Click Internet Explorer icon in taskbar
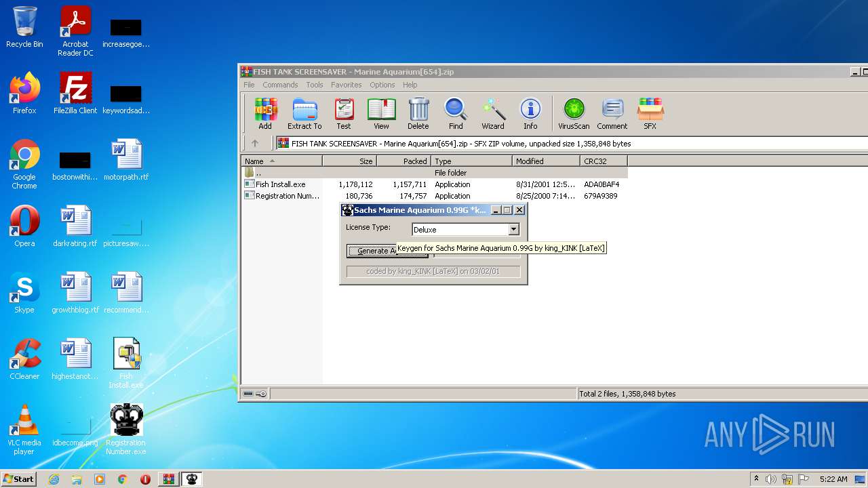 (54, 479)
